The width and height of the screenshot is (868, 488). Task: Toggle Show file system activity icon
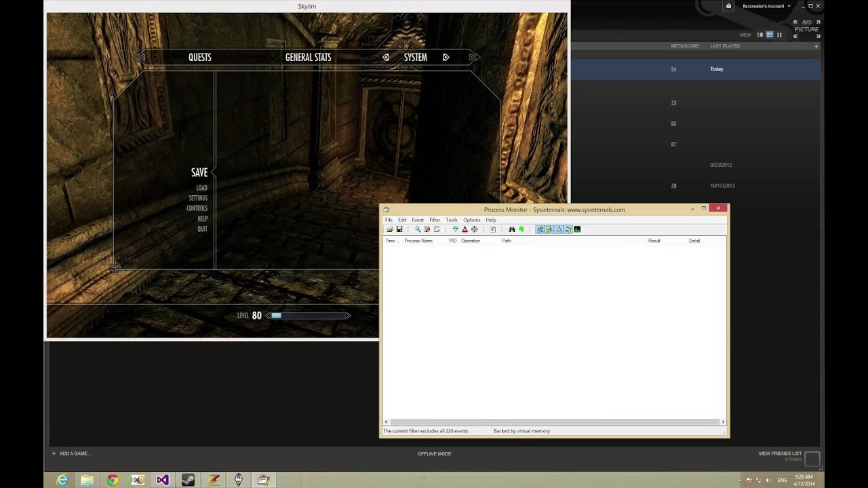coord(549,229)
